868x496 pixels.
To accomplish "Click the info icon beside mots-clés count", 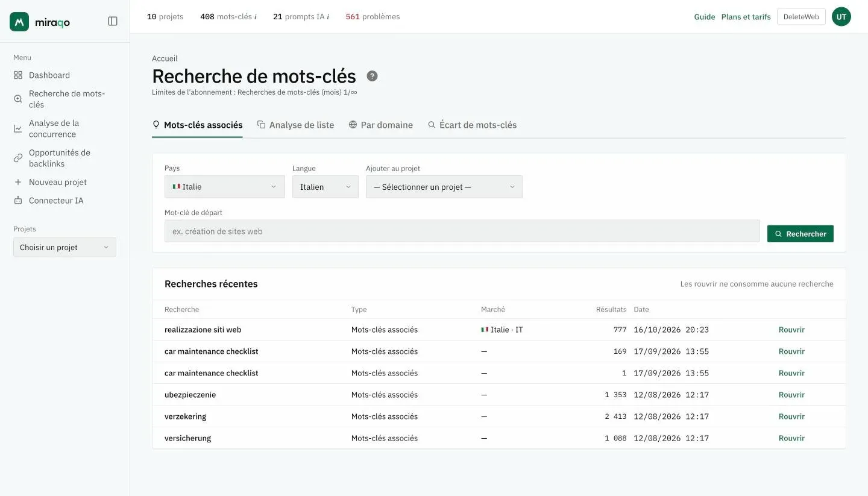I will point(256,17).
